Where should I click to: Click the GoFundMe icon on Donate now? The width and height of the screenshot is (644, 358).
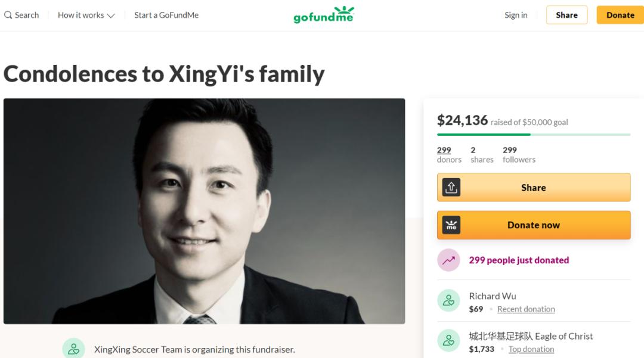[451, 225]
